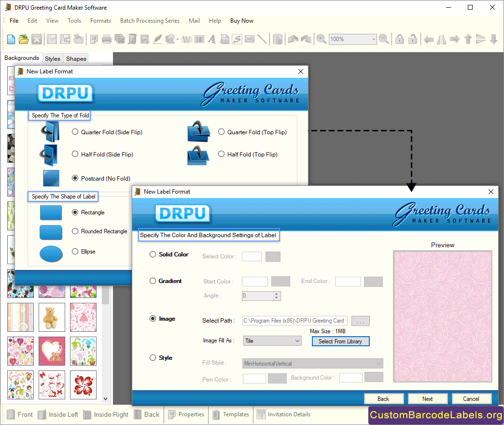
Task: Increase the gradient Angle value with the up stepper arrow
Action: pos(277,294)
